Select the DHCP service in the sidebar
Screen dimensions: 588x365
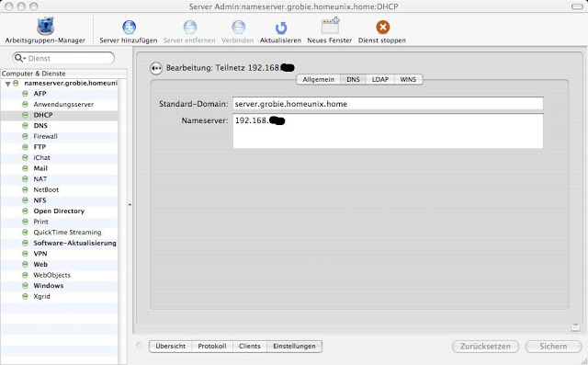(43, 115)
